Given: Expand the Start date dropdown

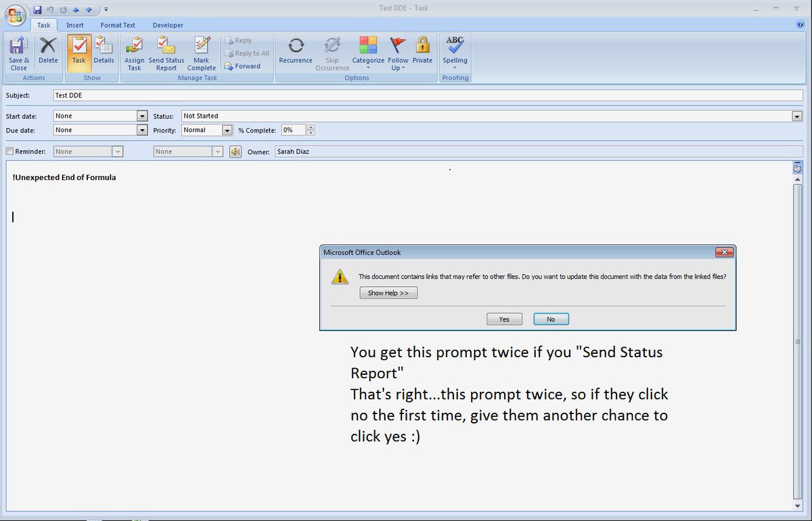Looking at the screenshot, I should [142, 116].
